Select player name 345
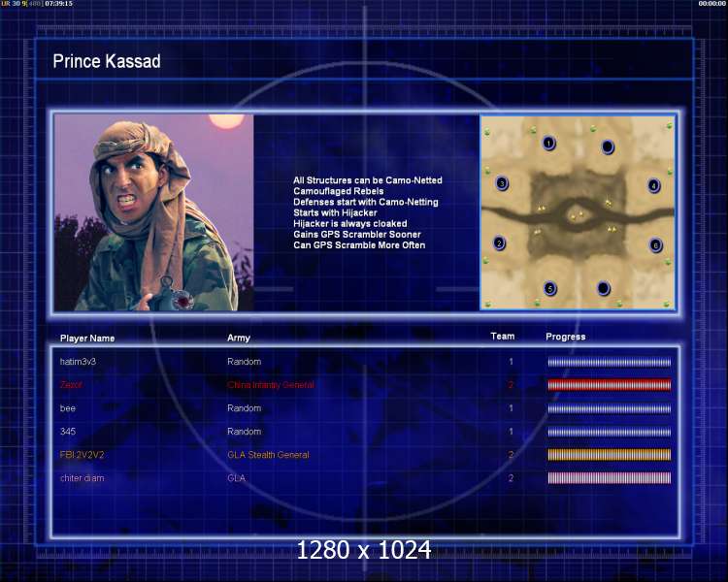728x582 pixels. click(68, 432)
